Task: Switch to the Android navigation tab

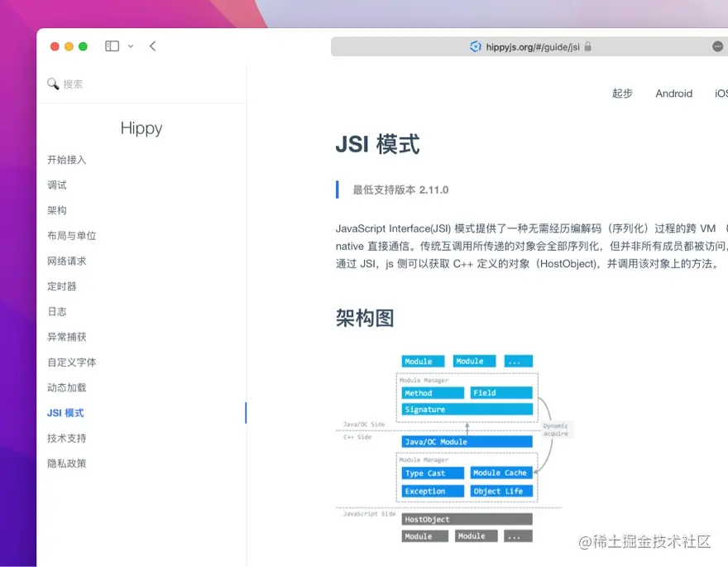Action: point(673,94)
